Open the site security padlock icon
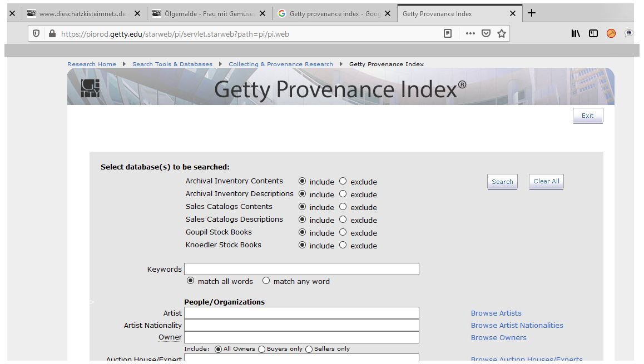The height and width of the screenshot is (364, 644). click(51, 33)
